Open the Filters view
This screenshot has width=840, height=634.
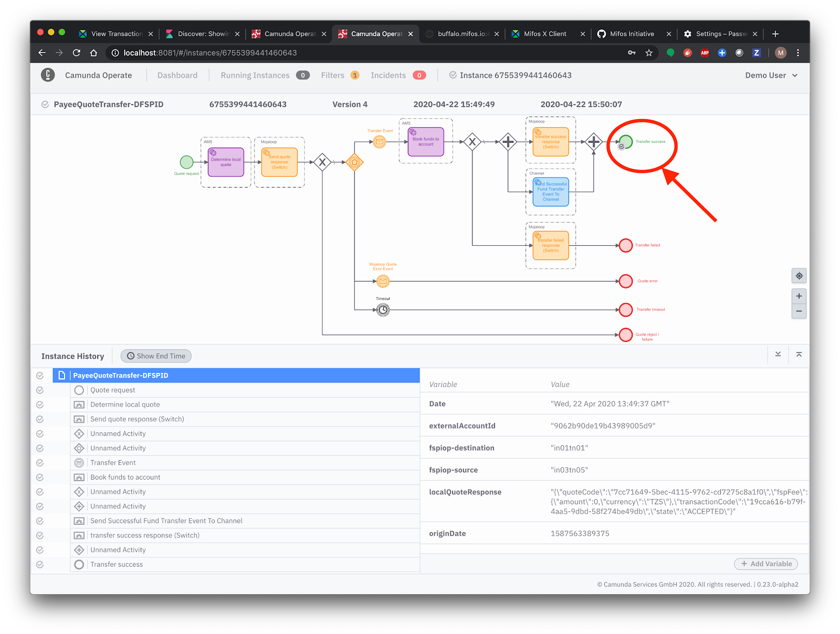point(340,75)
